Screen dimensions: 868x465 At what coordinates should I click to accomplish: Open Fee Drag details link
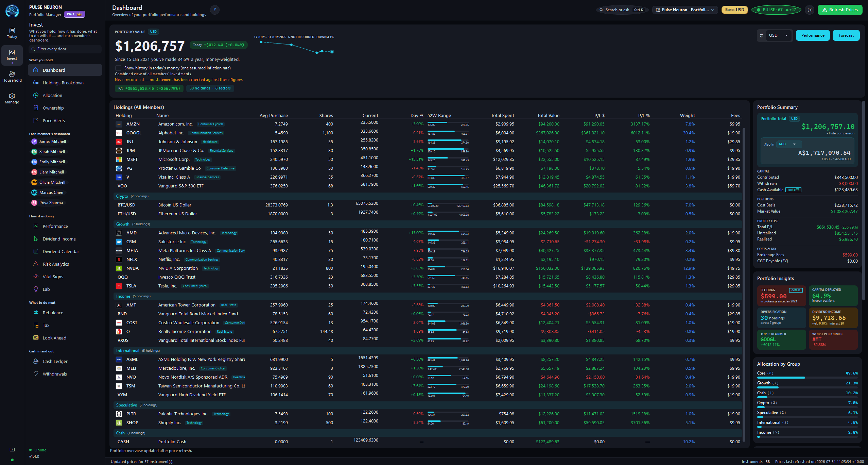click(x=796, y=290)
